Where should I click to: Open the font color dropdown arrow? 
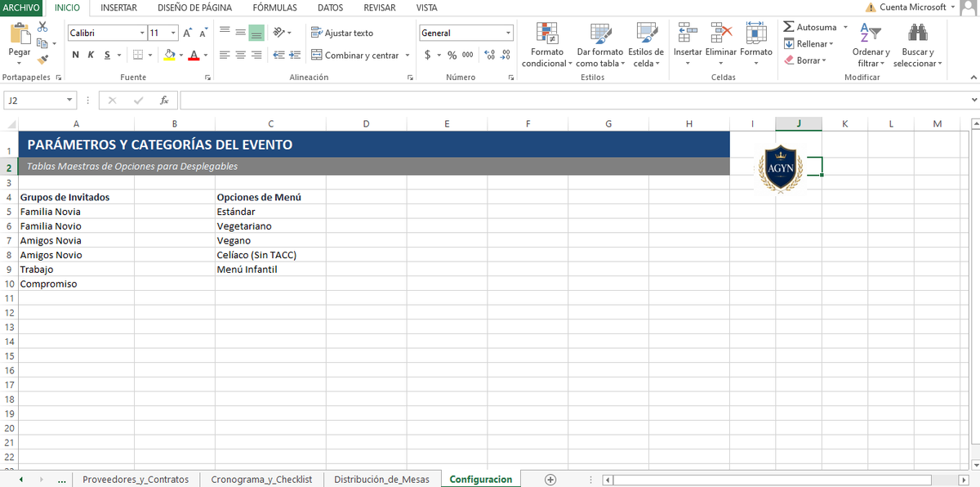205,56
